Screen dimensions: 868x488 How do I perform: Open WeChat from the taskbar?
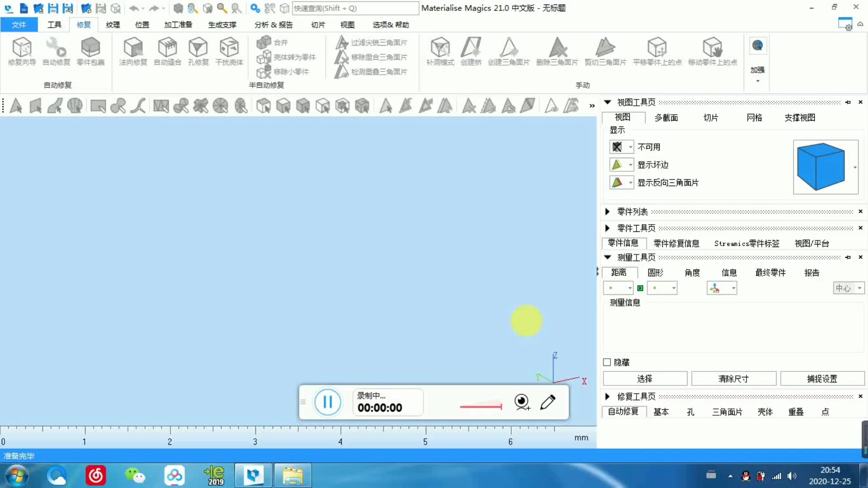[x=135, y=475]
